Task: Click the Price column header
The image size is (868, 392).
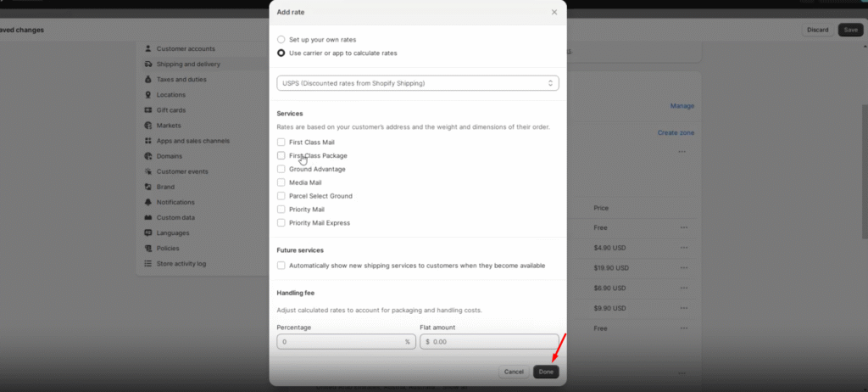Action: point(601,209)
